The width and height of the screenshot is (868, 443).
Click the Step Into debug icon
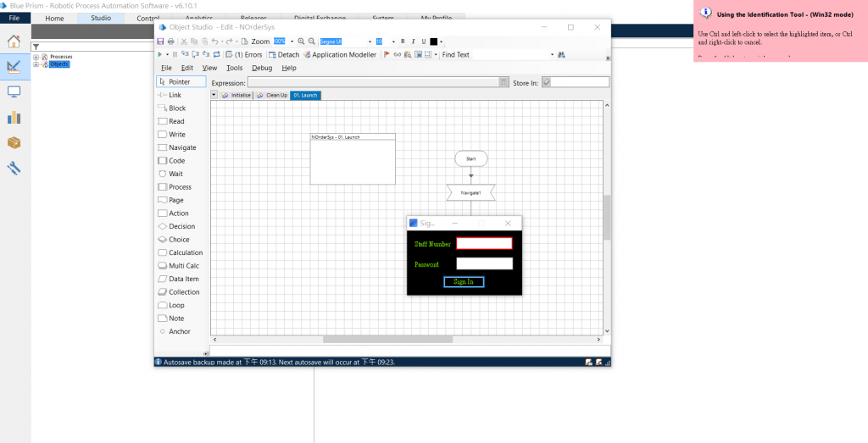[185, 53]
